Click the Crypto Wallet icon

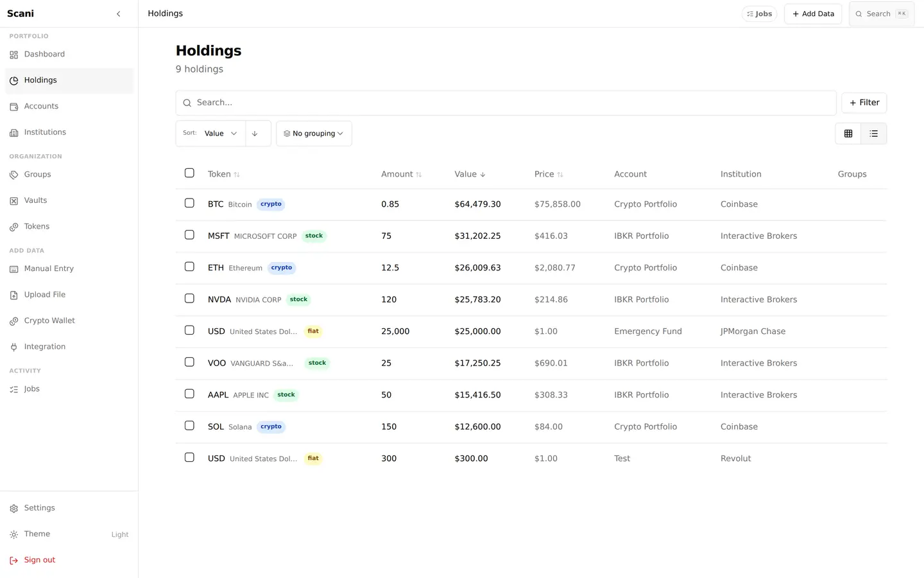point(14,321)
